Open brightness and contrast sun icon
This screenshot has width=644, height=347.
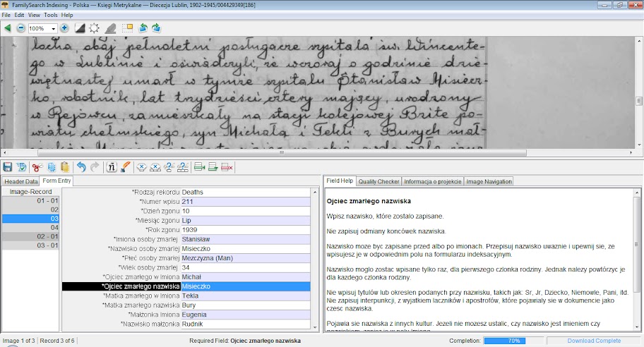[94, 28]
